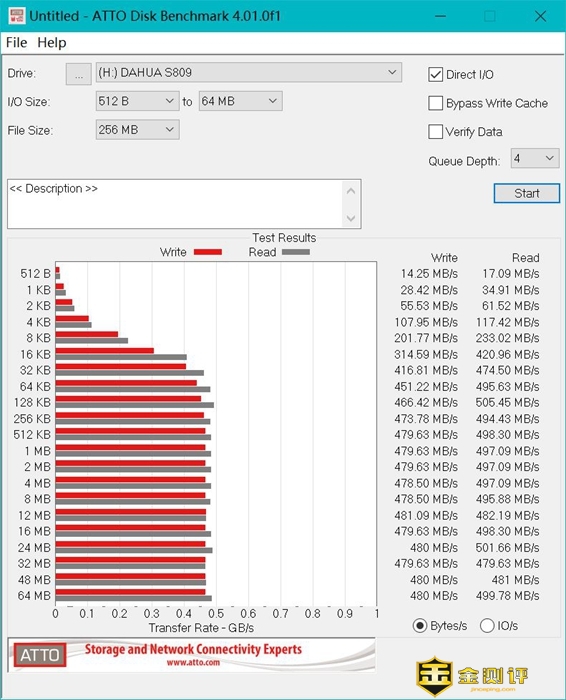Click the 8 KB read value 233.02 MB/s

pyautogui.click(x=508, y=338)
